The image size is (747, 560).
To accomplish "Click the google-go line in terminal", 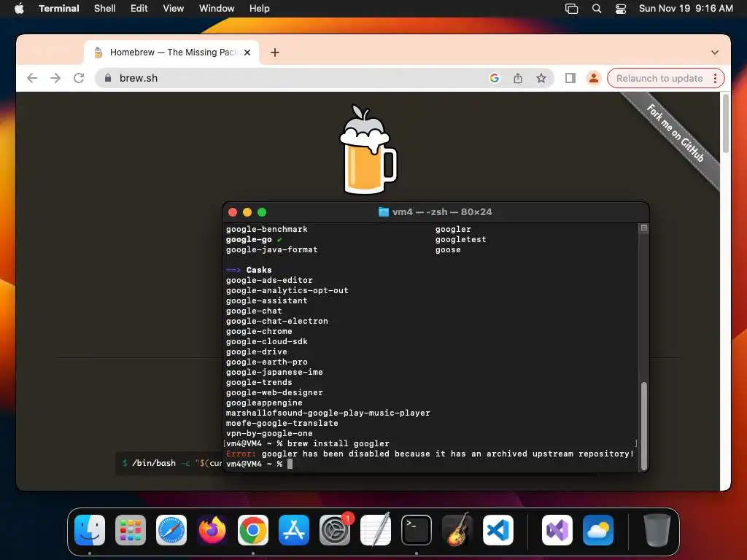I will coord(254,239).
